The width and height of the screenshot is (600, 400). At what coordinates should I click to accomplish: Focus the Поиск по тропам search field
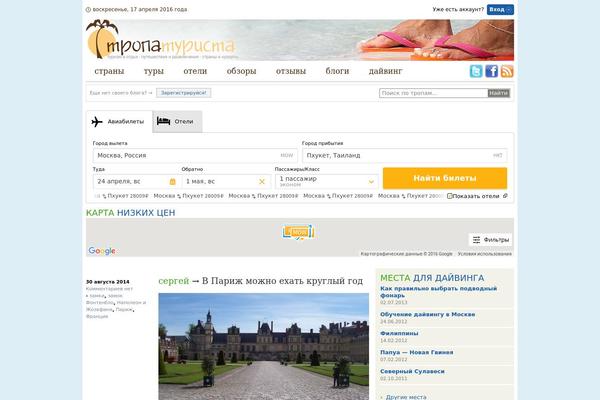coord(433,93)
